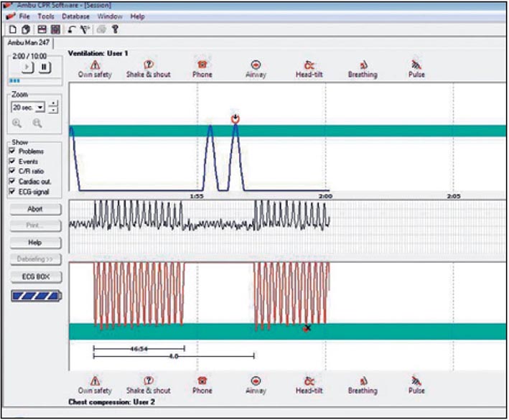This screenshot has width=509, height=420.
Task: Click the pause session button
Action: click(x=45, y=67)
